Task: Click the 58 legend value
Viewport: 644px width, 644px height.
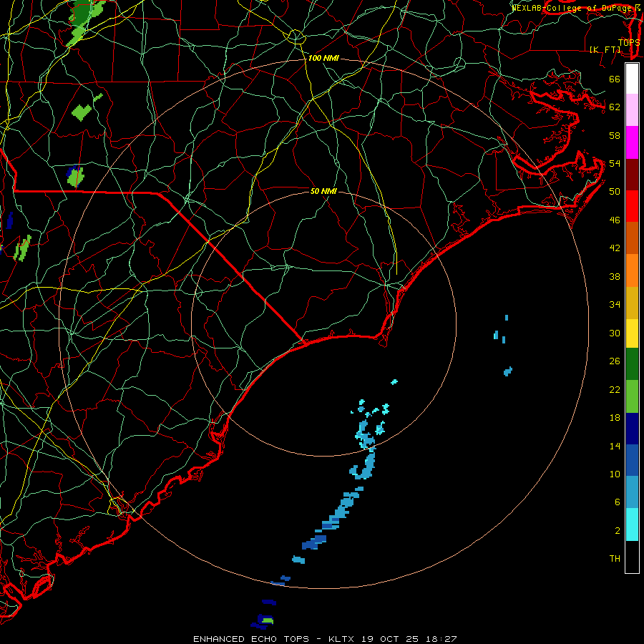Action: 615,135
